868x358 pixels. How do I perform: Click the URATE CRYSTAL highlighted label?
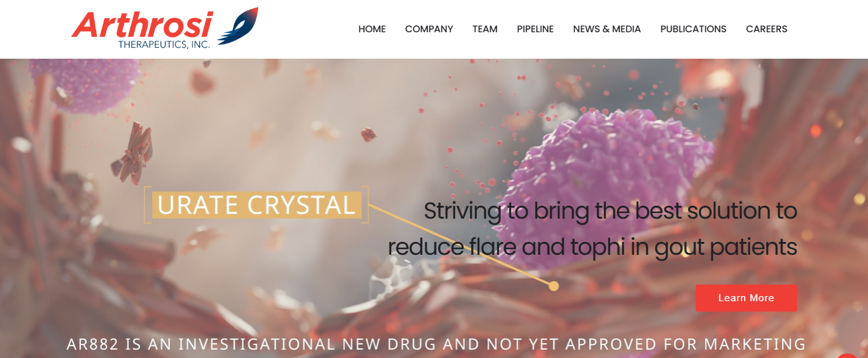[256, 205]
